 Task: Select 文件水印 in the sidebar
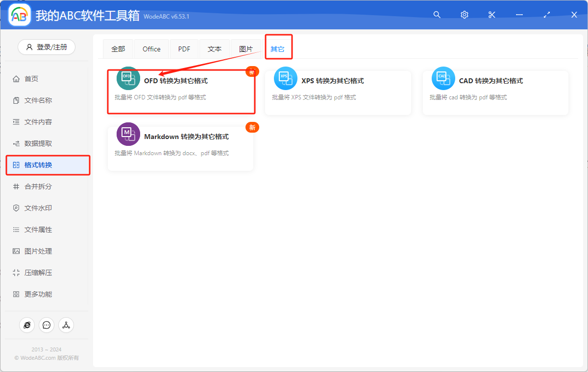point(38,208)
